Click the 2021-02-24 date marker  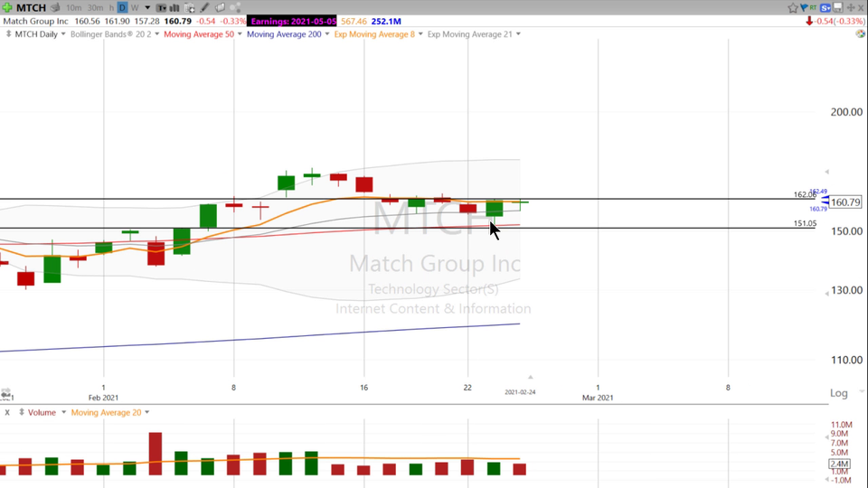520,392
